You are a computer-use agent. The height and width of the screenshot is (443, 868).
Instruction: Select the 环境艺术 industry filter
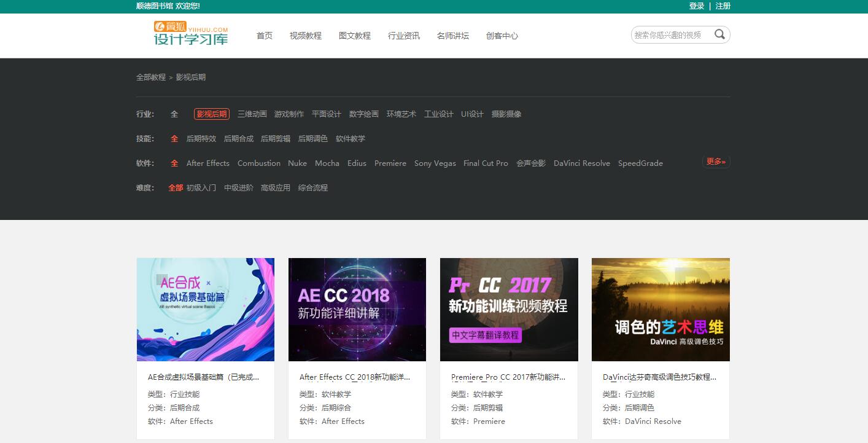tap(401, 114)
